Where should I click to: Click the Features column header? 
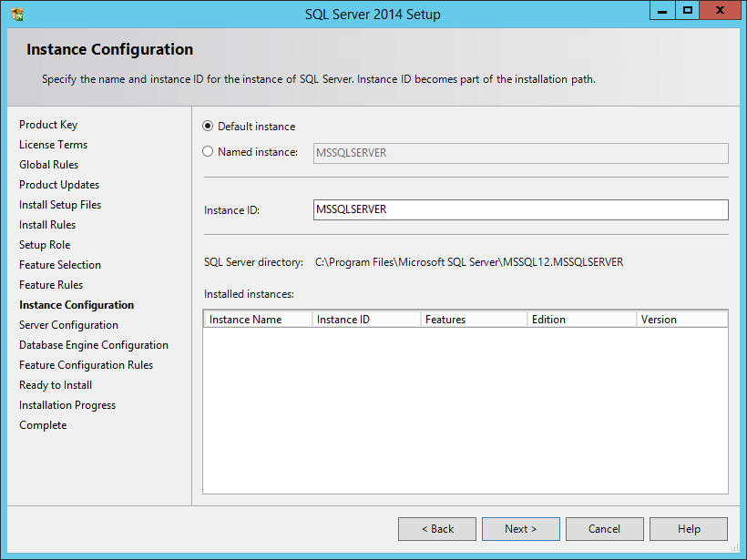[474, 320]
